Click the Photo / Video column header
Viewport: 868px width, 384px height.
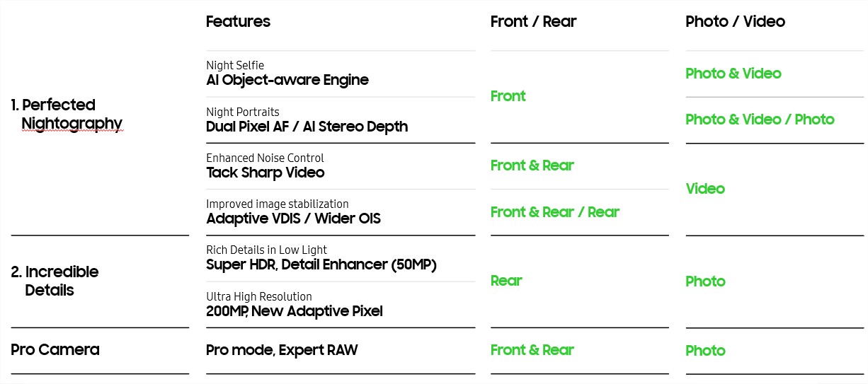coord(735,21)
